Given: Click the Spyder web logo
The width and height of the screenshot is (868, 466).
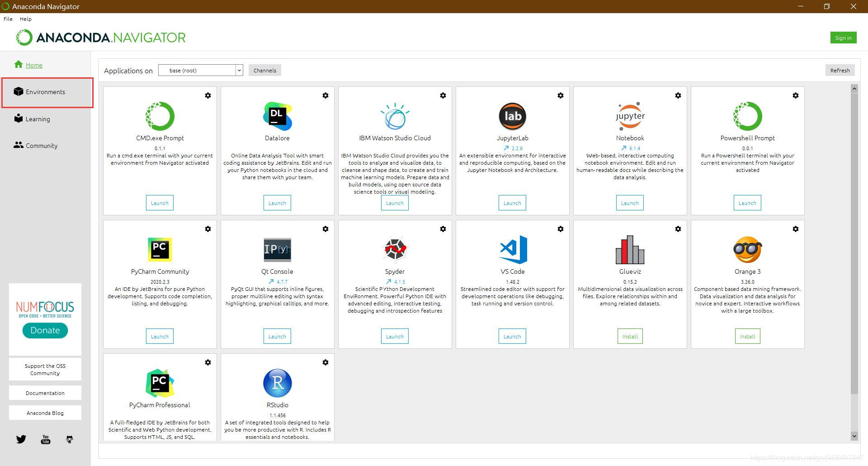Looking at the screenshot, I should click(395, 249).
